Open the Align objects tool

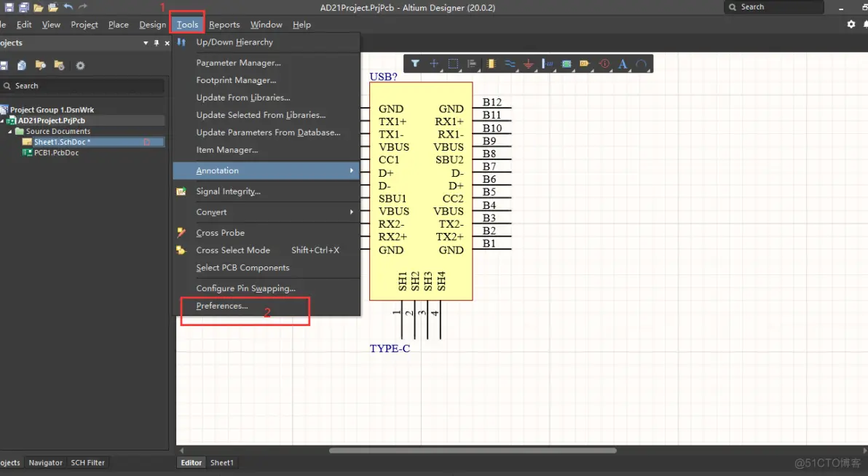coord(472,63)
